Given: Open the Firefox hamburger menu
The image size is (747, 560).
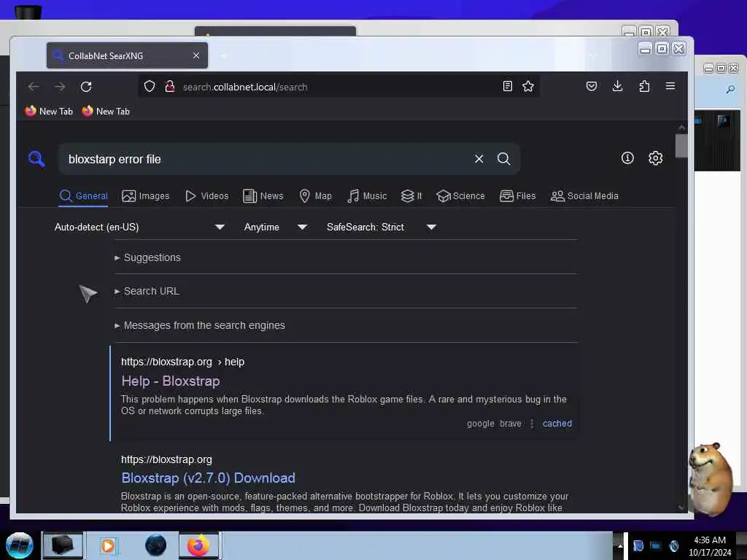Looking at the screenshot, I should pos(670,86).
